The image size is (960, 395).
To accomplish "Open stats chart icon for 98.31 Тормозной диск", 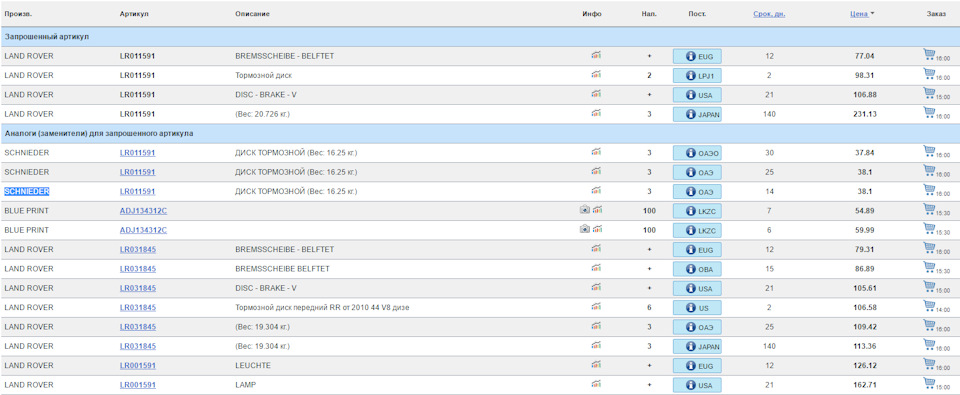I will (x=596, y=75).
